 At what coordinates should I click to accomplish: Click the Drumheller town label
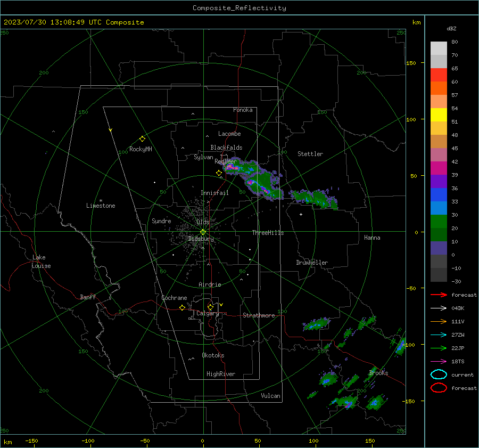coord(312,263)
